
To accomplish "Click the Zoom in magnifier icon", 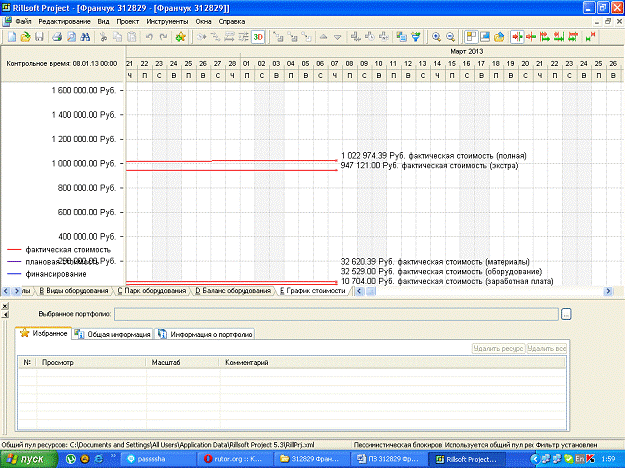I will click(x=437, y=36).
